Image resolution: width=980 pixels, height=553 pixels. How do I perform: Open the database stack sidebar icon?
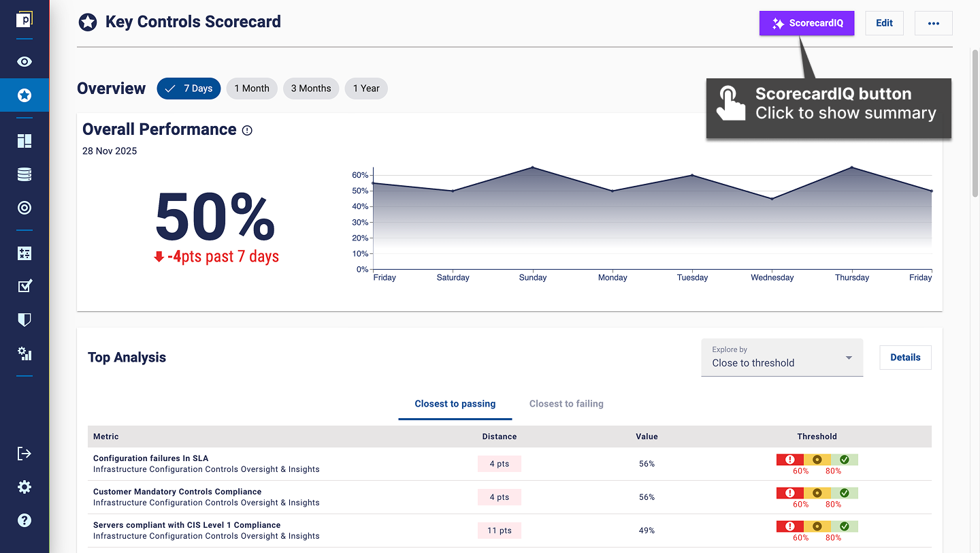point(24,174)
